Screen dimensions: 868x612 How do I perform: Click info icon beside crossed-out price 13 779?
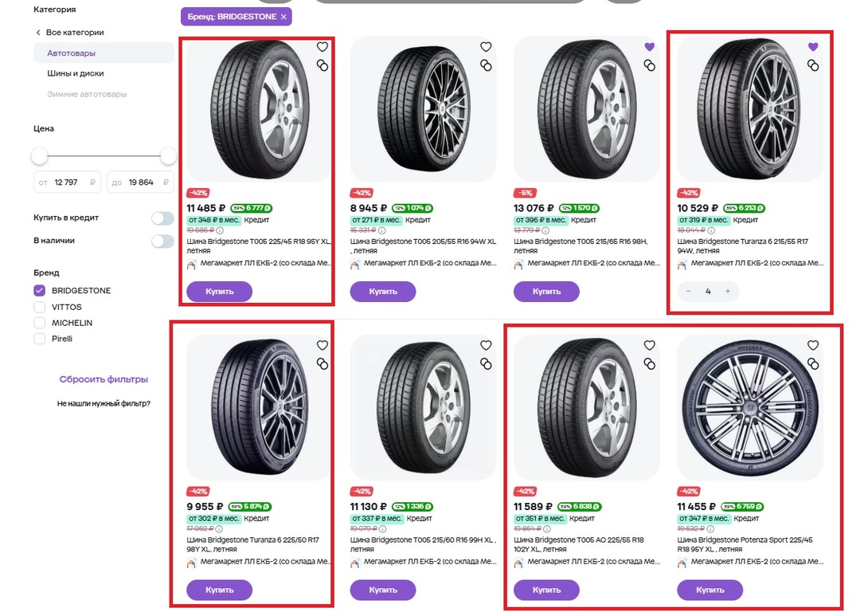pos(545,230)
